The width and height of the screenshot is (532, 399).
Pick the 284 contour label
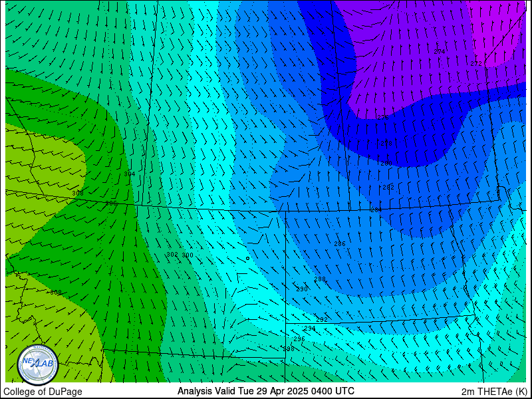coord(376,210)
